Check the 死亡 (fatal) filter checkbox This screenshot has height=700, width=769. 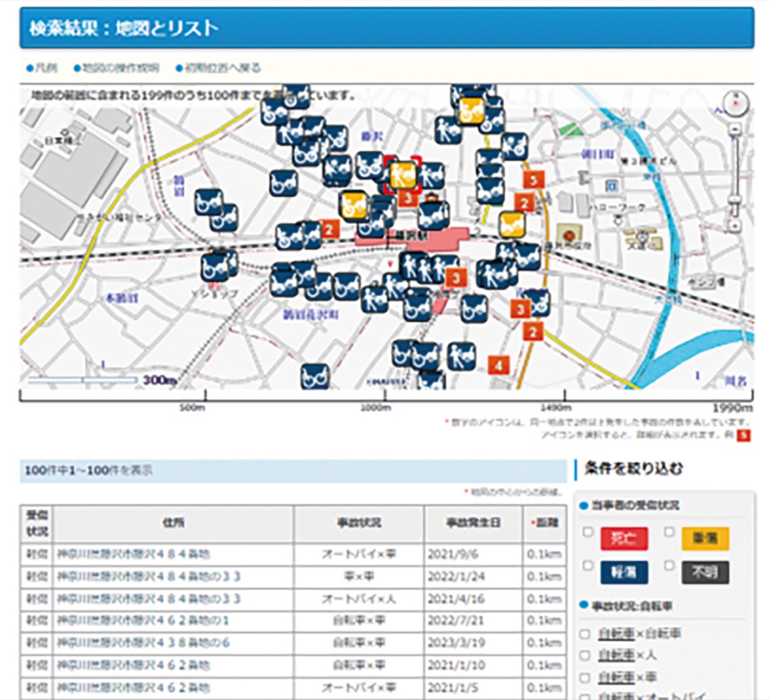[588, 532]
